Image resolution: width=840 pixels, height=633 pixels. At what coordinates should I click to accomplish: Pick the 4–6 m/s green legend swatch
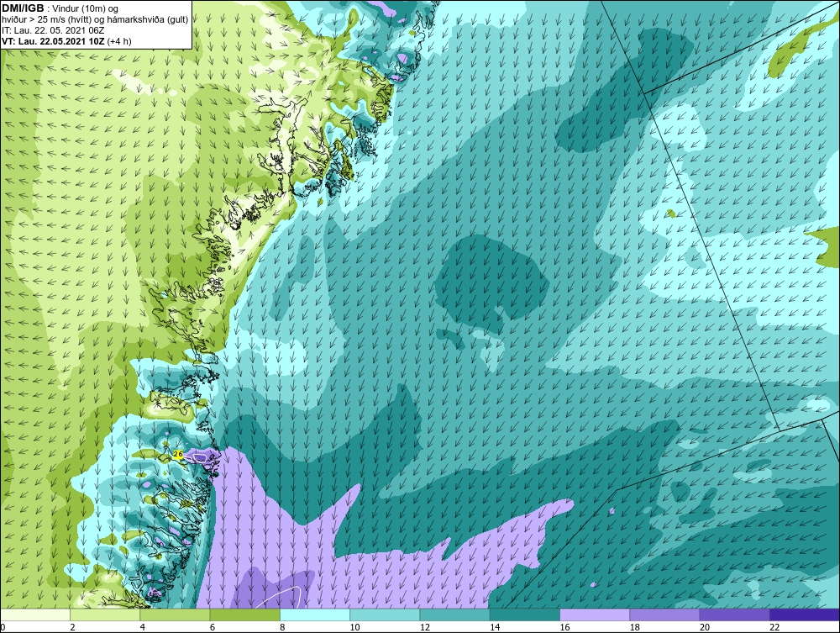(176, 615)
